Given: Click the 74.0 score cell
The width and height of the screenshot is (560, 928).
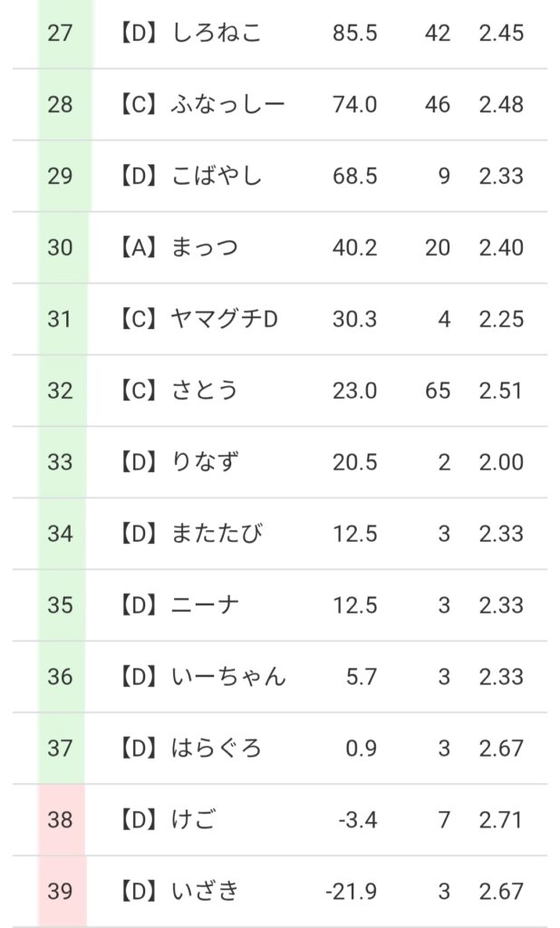Looking at the screenshot, I should point(354,104).
